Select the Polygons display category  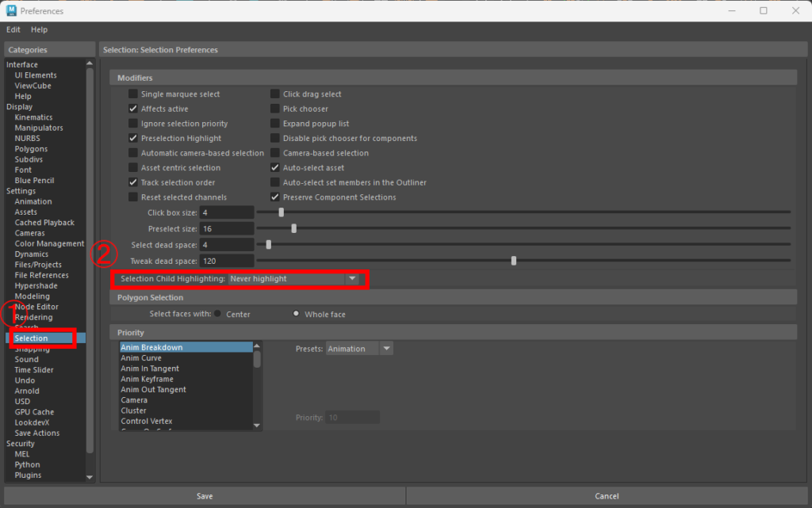coord(31,149)
